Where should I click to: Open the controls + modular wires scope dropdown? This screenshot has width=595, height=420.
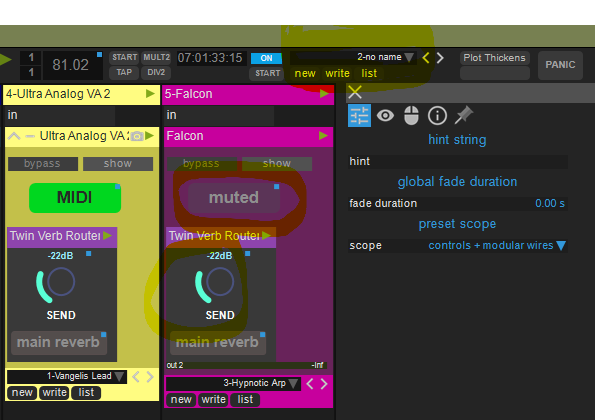point(497,245)
